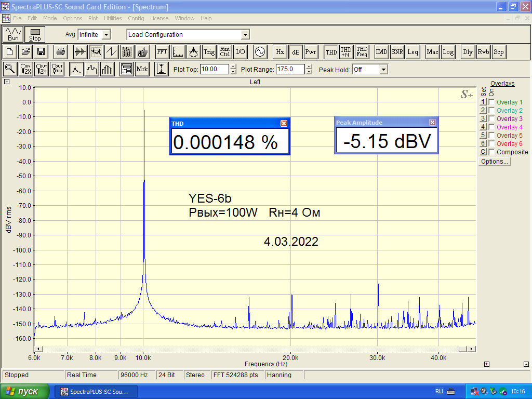Open the Log data logging utility

(x=448, y=52)
